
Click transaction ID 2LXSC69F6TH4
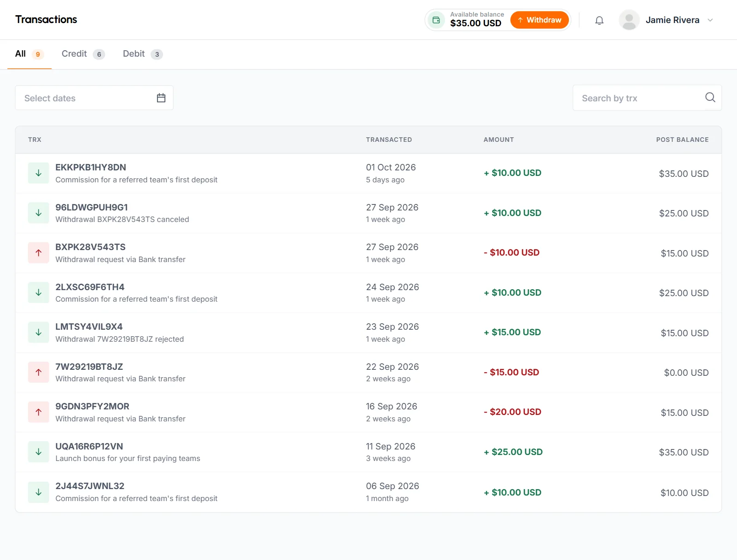tap(90, 287)
